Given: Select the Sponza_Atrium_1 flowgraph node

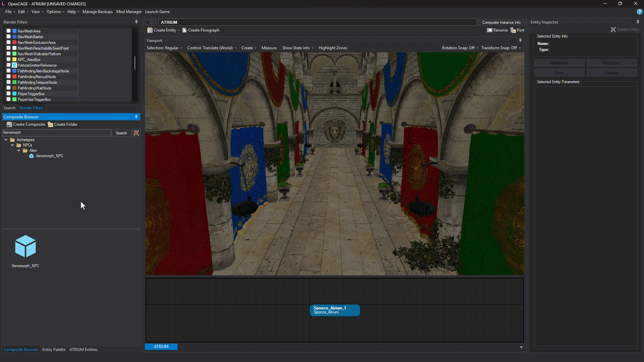Looking at the screenshot, I should pyautogui.click(x=335, y=310).
